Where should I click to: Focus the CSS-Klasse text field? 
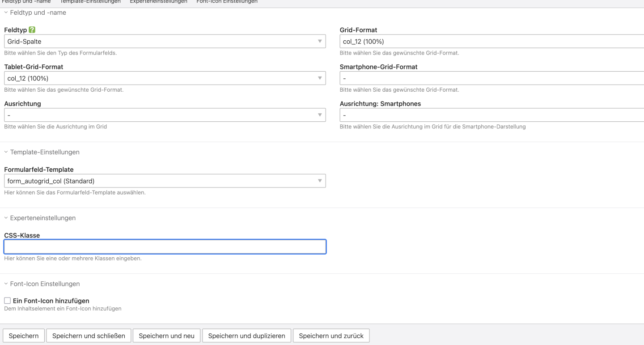click(x=165, y=247)
